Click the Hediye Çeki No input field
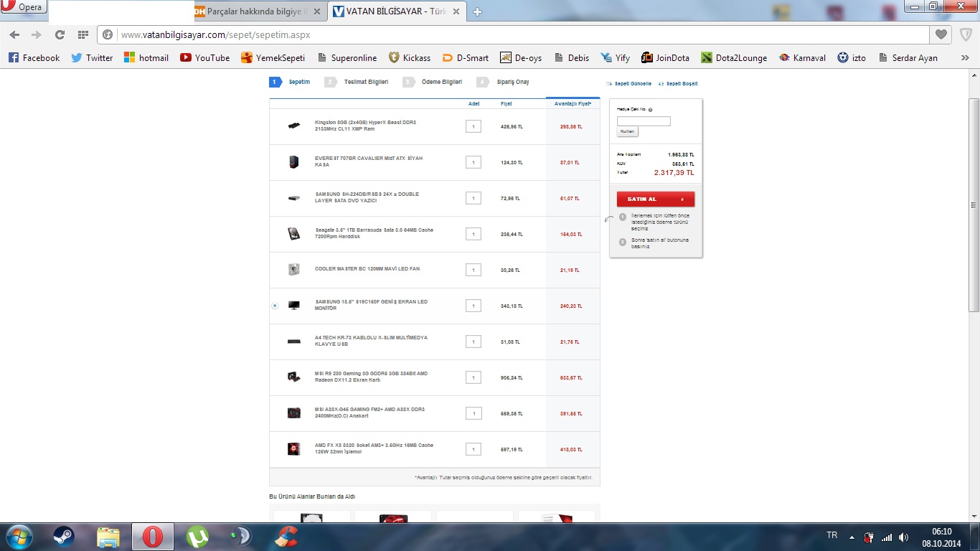 click(x=644, y=121)
